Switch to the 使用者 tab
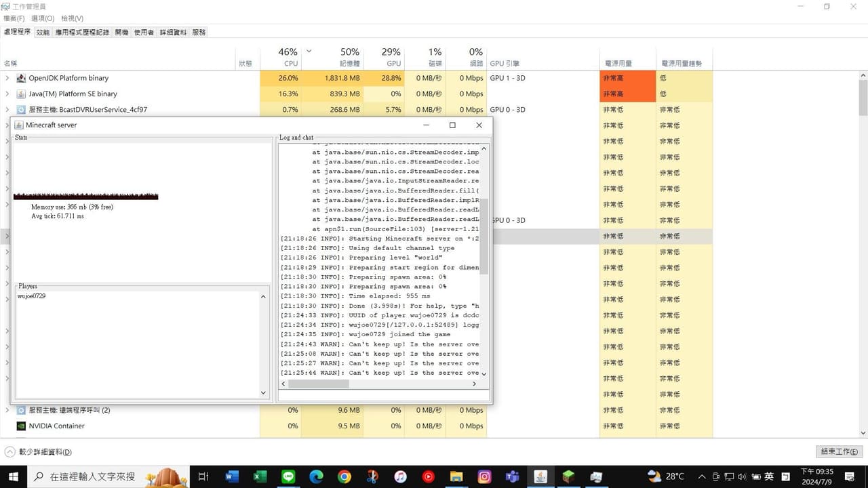This screenshot has height=488, width=868. click(144, 32)
